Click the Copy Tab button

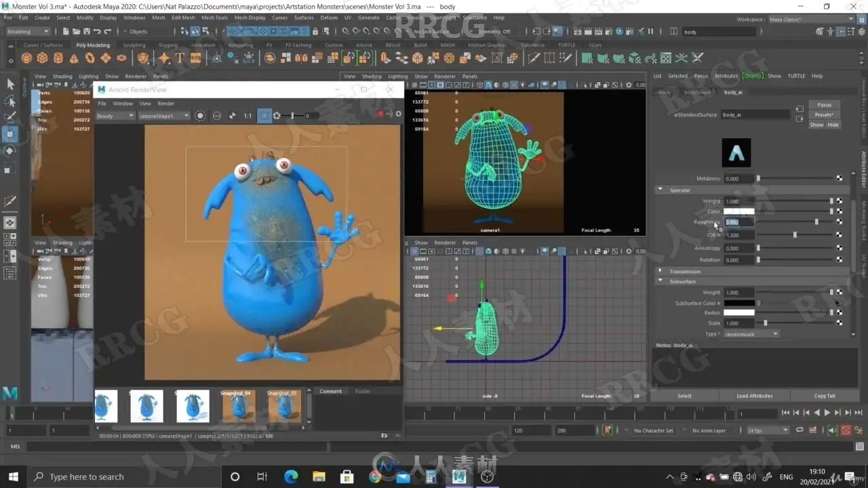pos(825,396)
